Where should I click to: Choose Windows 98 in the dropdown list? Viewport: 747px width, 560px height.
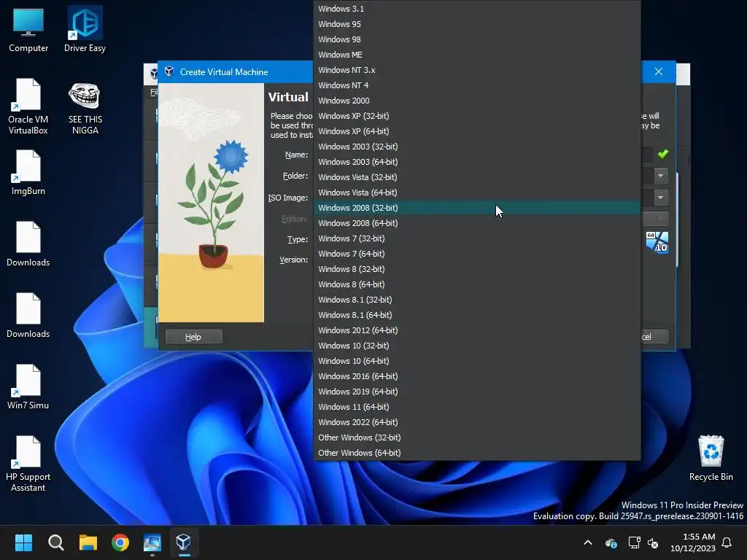(x=477, y=39)
